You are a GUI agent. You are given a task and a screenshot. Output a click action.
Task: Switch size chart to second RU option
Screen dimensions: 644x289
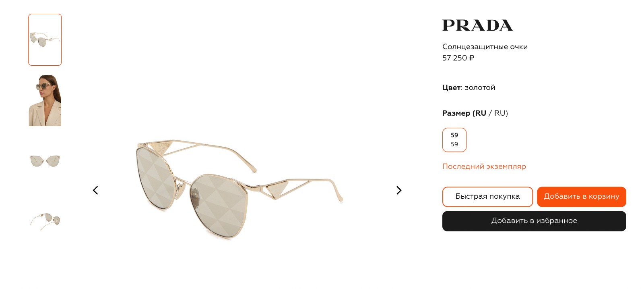click(x=500, y=113)
